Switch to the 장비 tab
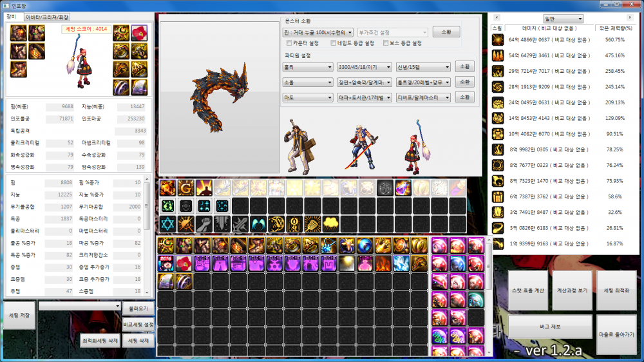The height and width of the screenshot is (362, 644). [x=12, y=17]
